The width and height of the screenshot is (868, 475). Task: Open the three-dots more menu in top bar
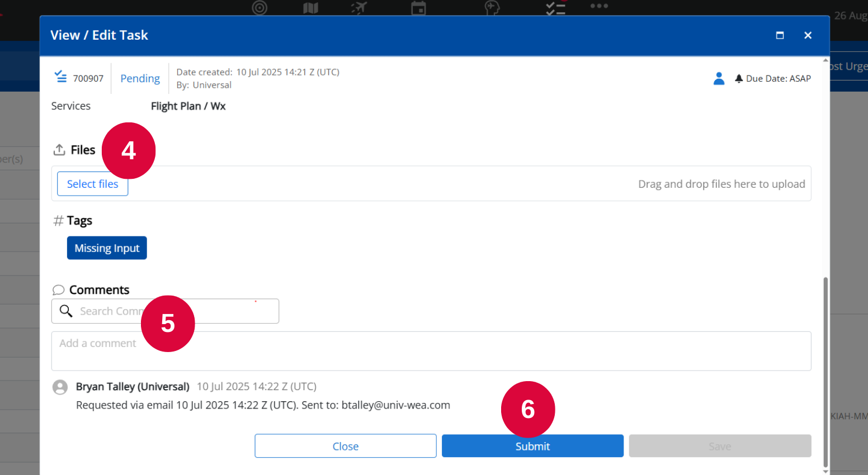point(599,6)
